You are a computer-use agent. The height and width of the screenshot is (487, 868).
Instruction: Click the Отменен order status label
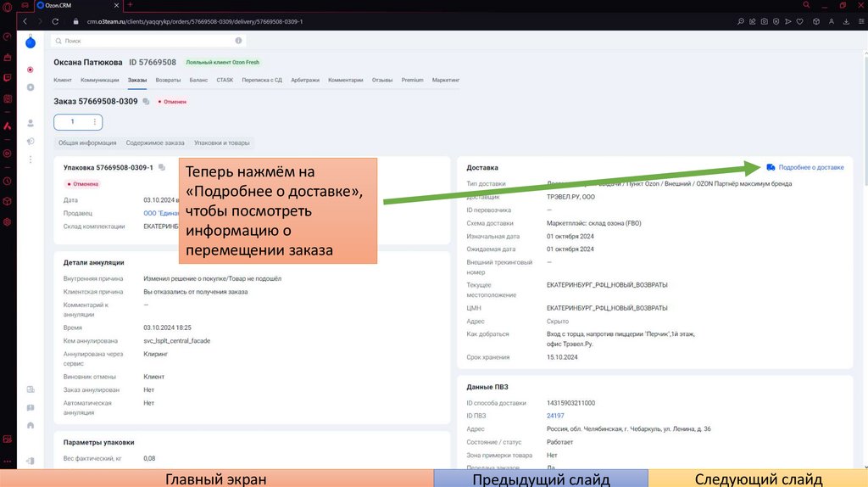click(x=172, y=102)
